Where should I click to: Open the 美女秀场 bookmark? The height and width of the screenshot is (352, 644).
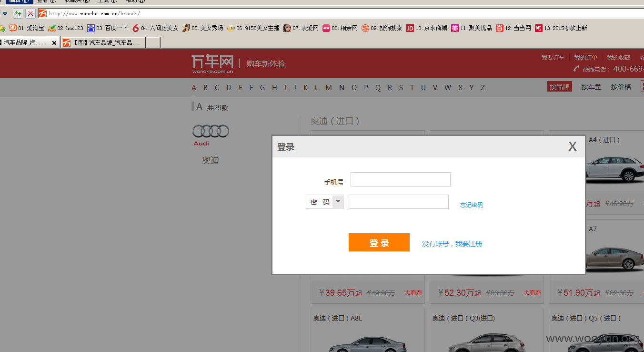tap(203, 28)
